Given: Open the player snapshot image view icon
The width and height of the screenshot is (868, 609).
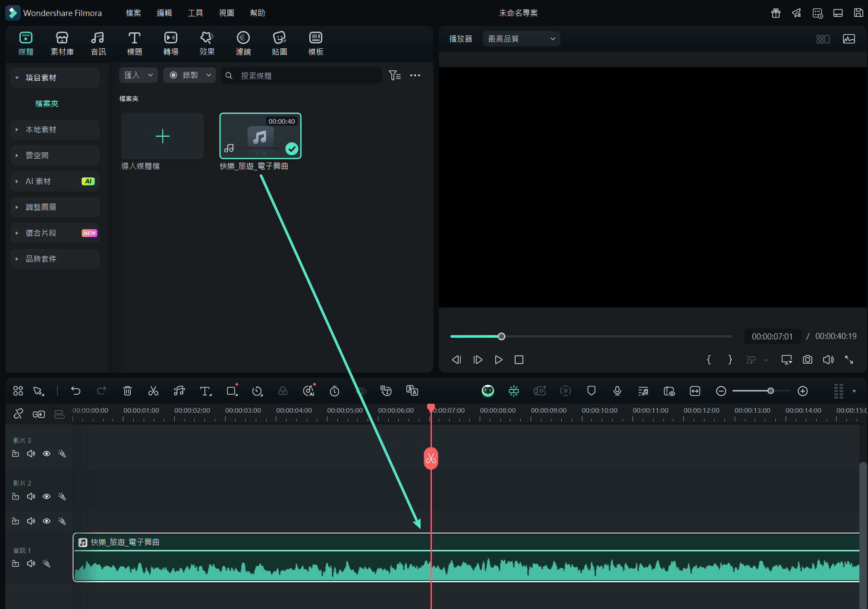Looking at the screenshot, I should coord(849,39).
